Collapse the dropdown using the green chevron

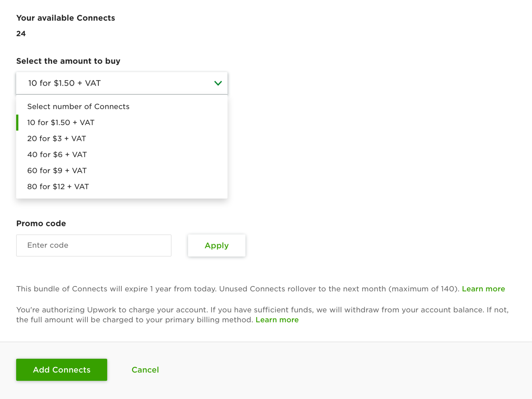pyautogui.click(x=218, y=83)
